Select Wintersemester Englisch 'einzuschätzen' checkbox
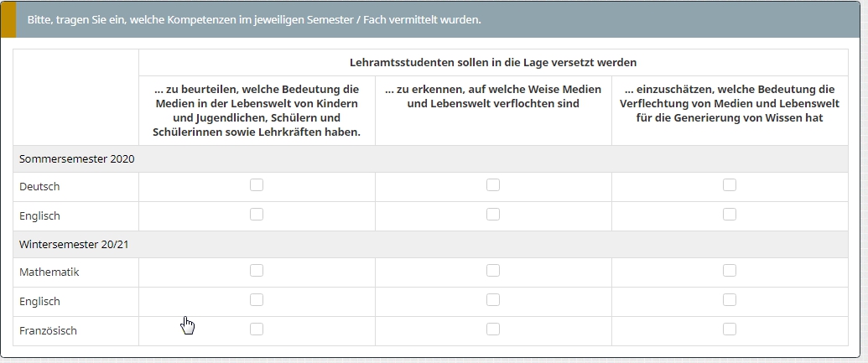Viewport: 868px width, 363px height. point(730,300)
